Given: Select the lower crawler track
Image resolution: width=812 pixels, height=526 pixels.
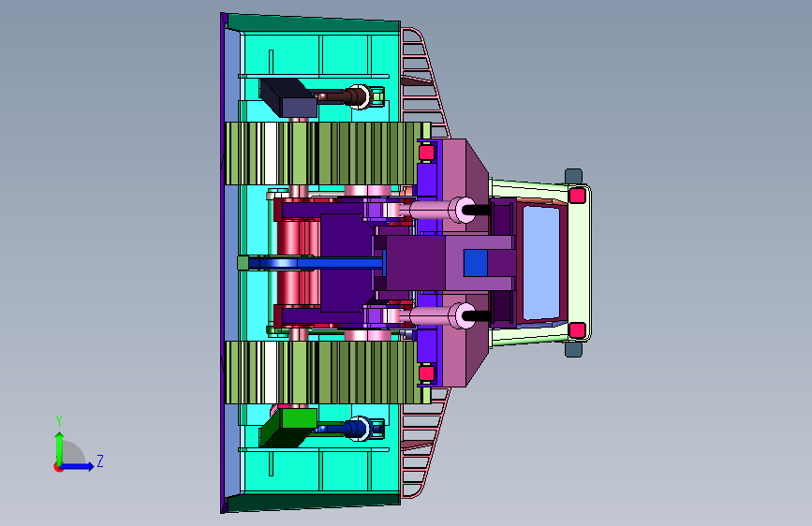Looking at the screenshot, I should [x=328, y=373].
